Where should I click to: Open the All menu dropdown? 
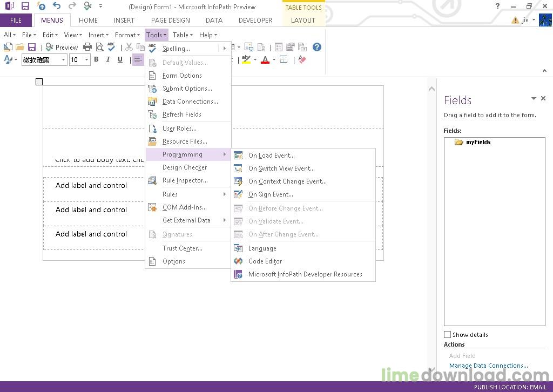tap(10, 35)
